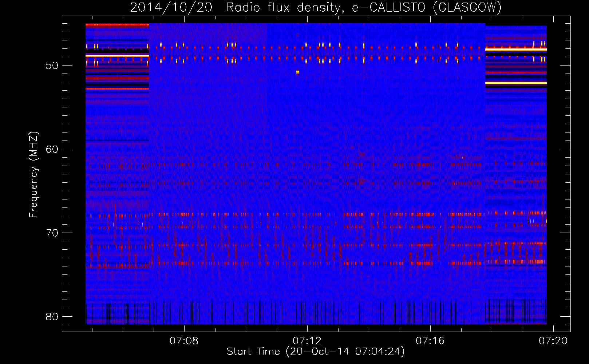Viewport: 589px width, 364px height.
Task: Click the 80 MHz frequency tick label
Action: [x=52, y=317]
